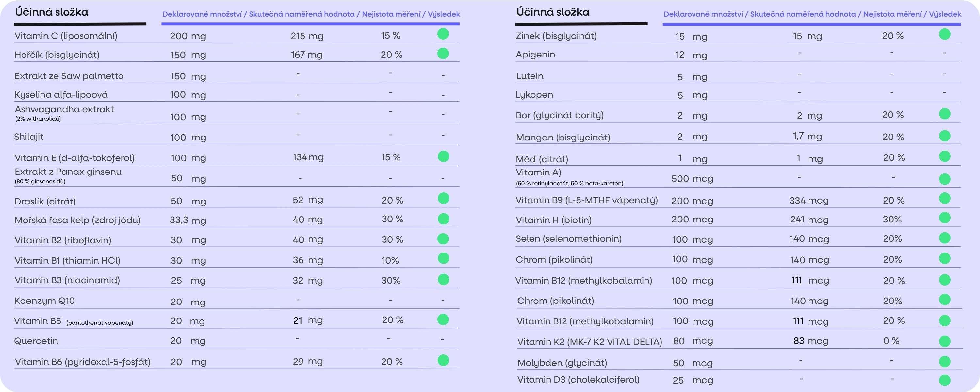Click the Apigenin ingredient name
Image resolution: width=980 pixels, height=392 pixels.
pyautogui.click(x=535, y=55)
